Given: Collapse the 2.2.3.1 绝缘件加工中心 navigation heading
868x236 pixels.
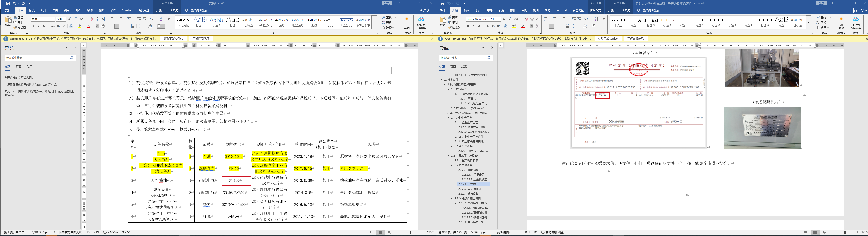Looking at the screenshot, I should pos(456,203).
